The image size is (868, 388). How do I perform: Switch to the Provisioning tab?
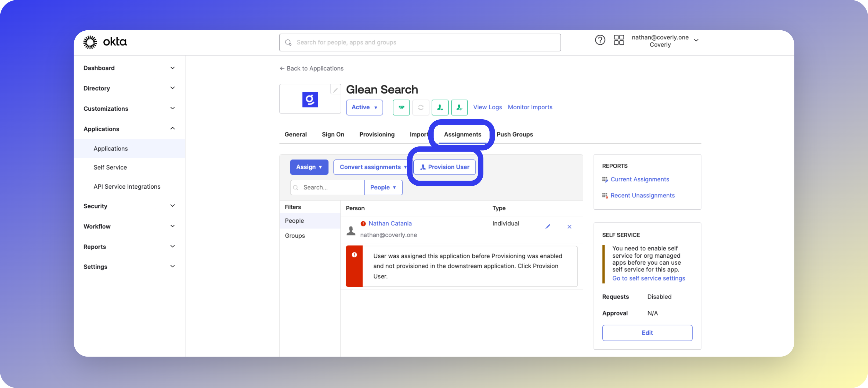[x=377, y=134]
